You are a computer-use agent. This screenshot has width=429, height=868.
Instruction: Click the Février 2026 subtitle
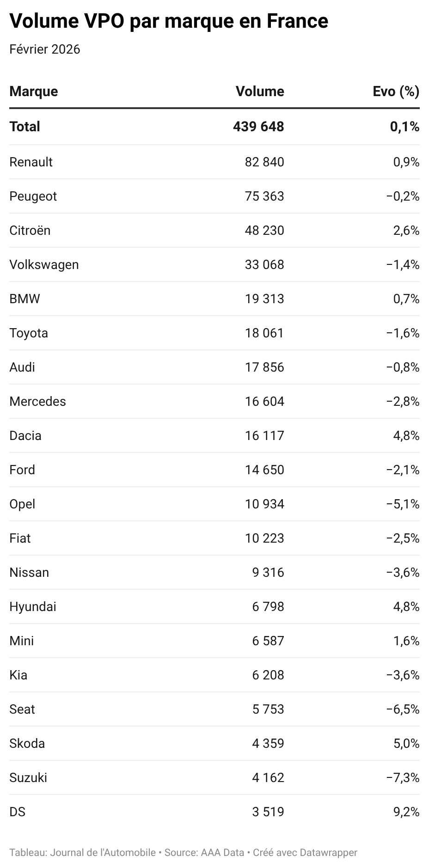click(x=45, y=49)
